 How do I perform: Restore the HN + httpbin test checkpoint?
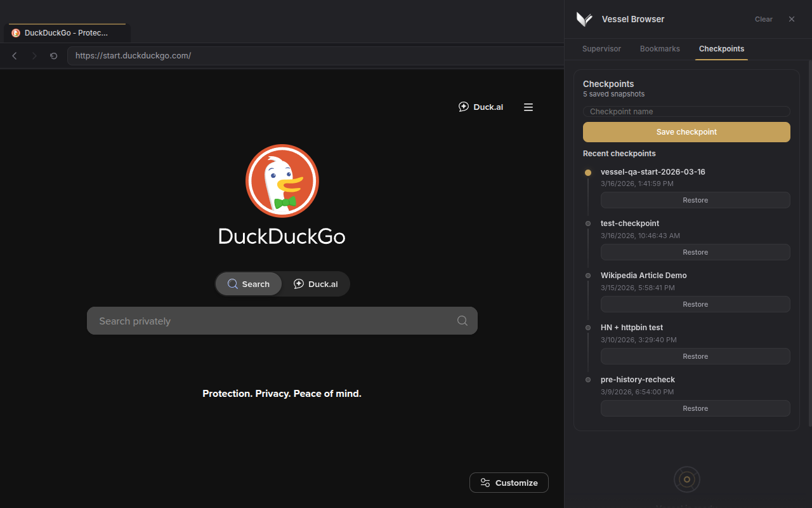695,356
